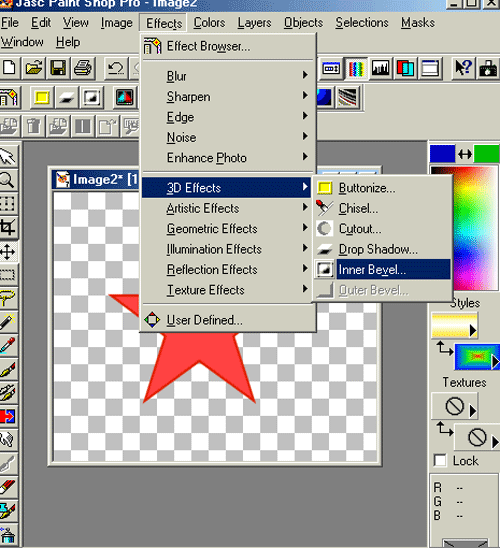Select the Clone Brush tool
500x548 pixels.
click(x=8, y=392)
